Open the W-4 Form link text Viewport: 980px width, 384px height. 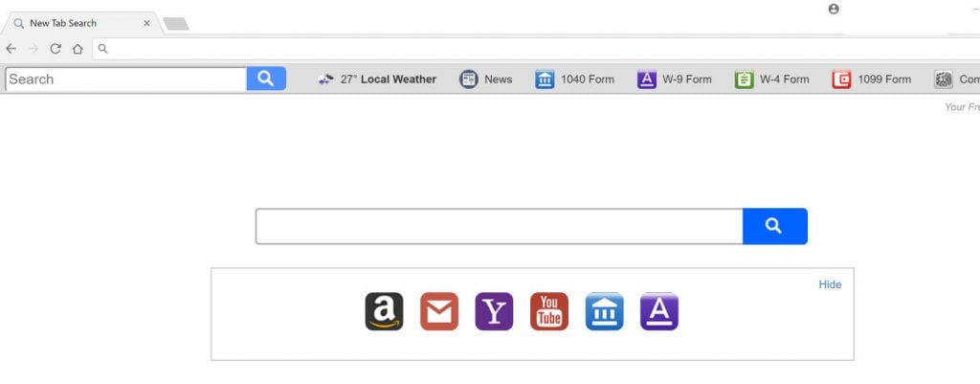coord(785,79)
